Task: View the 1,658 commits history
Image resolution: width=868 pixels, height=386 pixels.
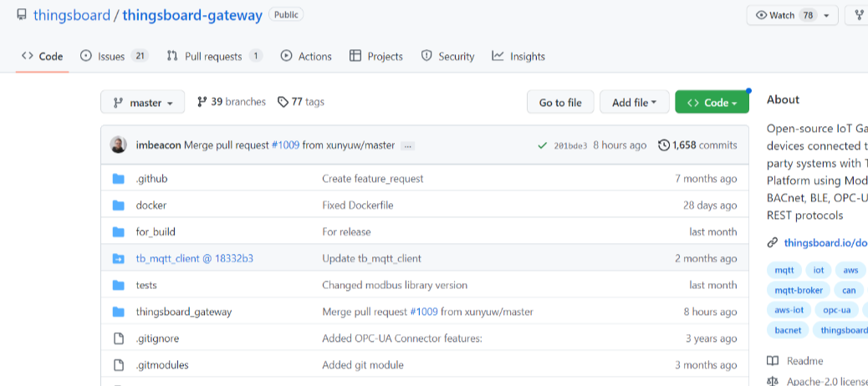Action: click(x=697, y=145)
